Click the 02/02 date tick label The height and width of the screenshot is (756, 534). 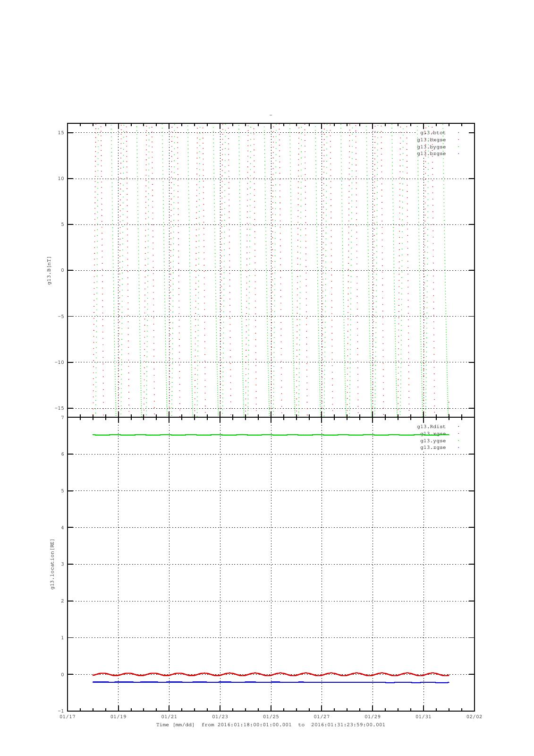(x=475, y=717)
